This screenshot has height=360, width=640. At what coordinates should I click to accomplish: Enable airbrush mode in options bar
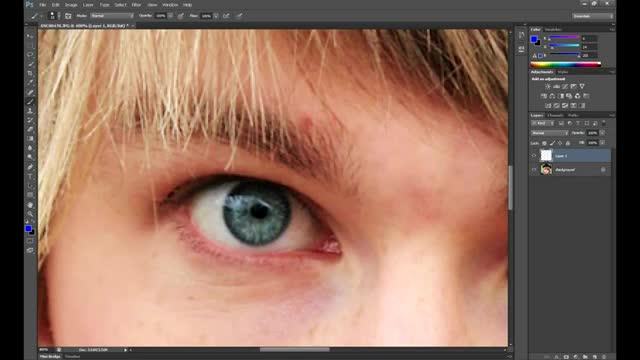click(x=226, y=16)
